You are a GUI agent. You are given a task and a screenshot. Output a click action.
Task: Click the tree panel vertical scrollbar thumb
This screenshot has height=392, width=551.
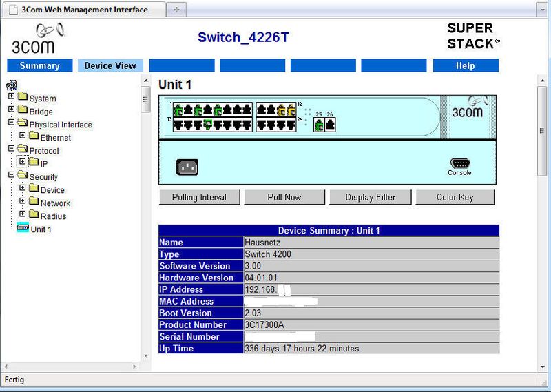[x=145, y=99]
